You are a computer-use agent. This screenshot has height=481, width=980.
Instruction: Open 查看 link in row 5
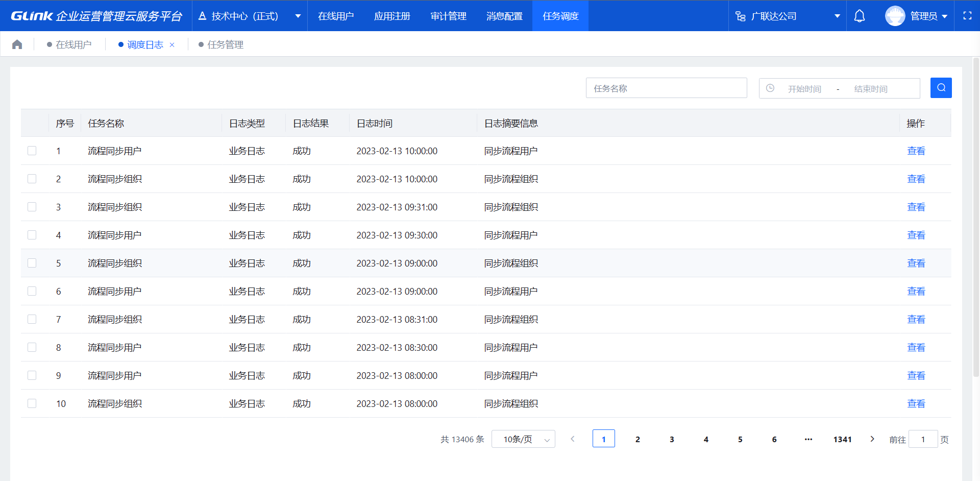[x=916, y=263]
